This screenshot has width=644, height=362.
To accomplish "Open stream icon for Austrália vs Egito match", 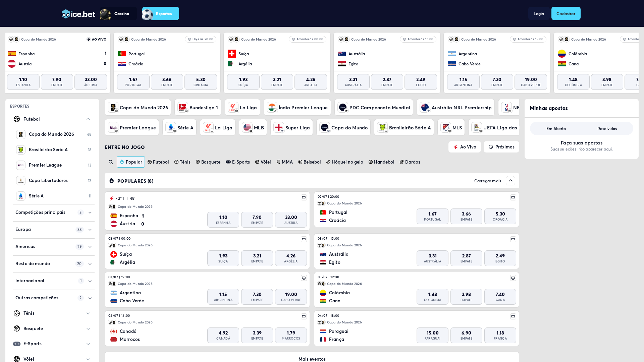I will (x=513, y=240).
